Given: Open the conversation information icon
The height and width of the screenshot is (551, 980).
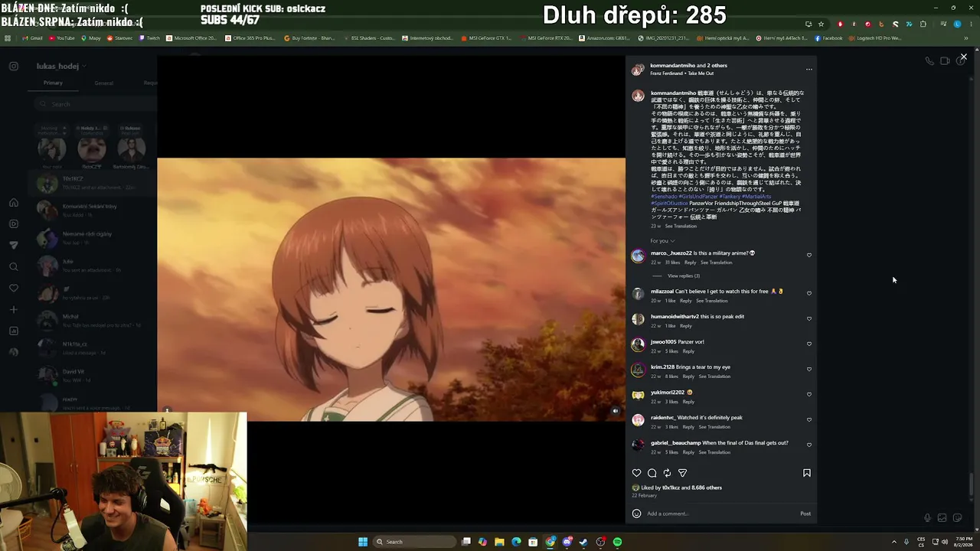Looking at the screenshot, I should [x=960, y=61].
